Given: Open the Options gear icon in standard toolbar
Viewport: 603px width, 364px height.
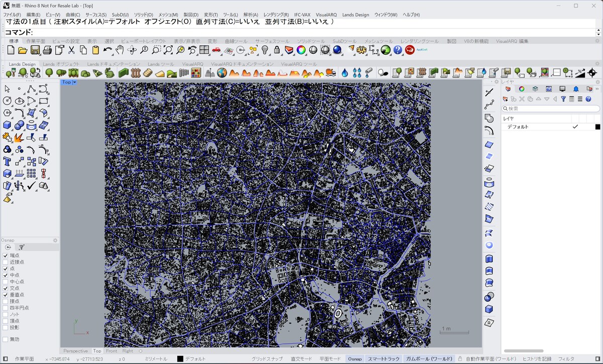Looking at the screenshot, I should coord(362,50).
